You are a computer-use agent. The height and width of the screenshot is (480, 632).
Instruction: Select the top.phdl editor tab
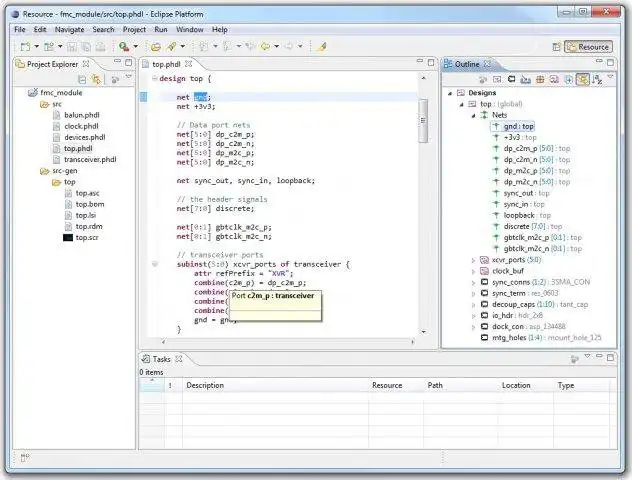tap(166, 64)
